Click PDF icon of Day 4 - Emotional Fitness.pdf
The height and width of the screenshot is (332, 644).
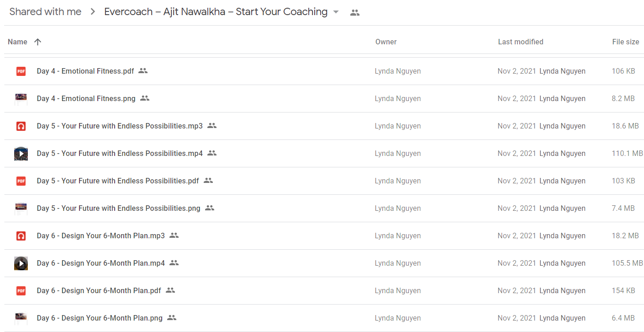(21, 71)
